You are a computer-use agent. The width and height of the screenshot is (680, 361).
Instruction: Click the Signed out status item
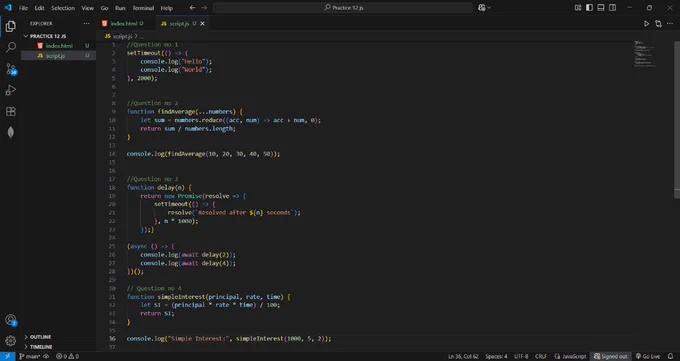tap(611, 356)
